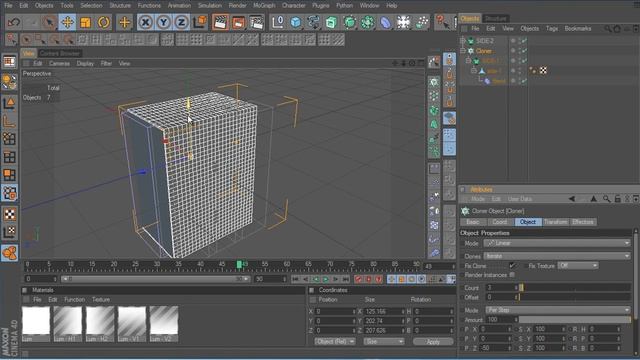
Task: Open the Coord. tab in Attributes
Action: click(500, 222)
